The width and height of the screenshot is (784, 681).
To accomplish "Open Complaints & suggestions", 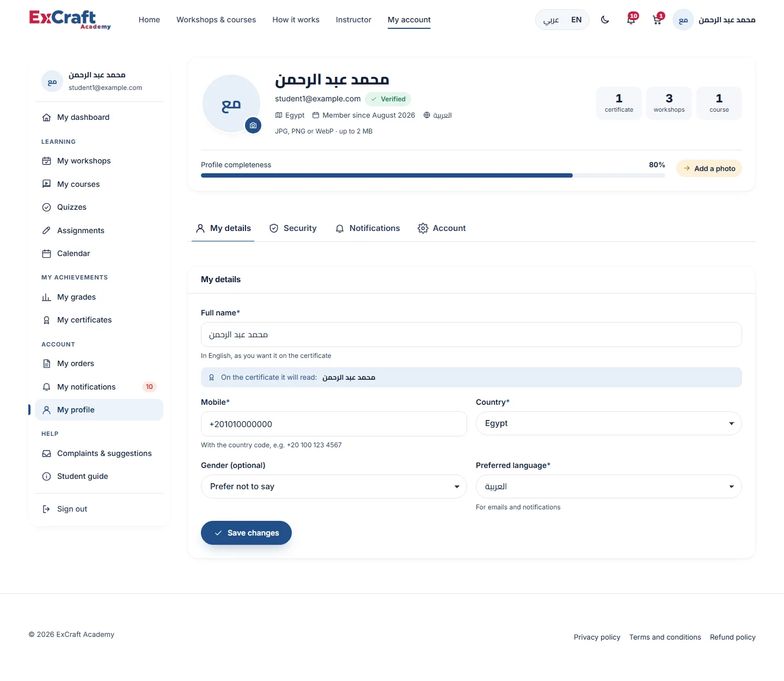I will tap(99, 453).
